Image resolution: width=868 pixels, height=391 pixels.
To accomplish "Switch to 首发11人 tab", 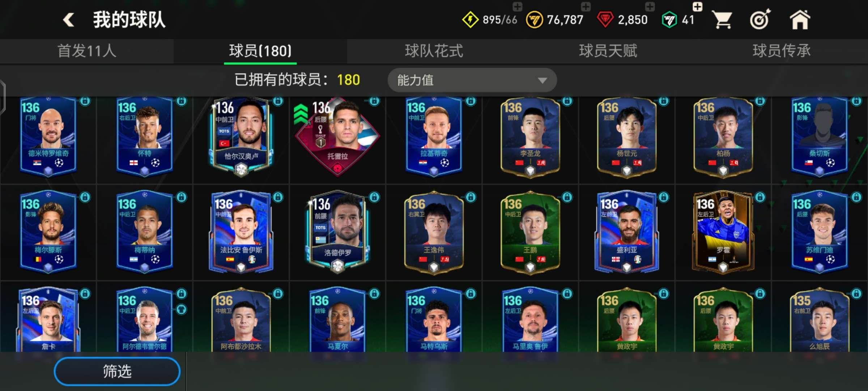I will click(x=87, y=51).
